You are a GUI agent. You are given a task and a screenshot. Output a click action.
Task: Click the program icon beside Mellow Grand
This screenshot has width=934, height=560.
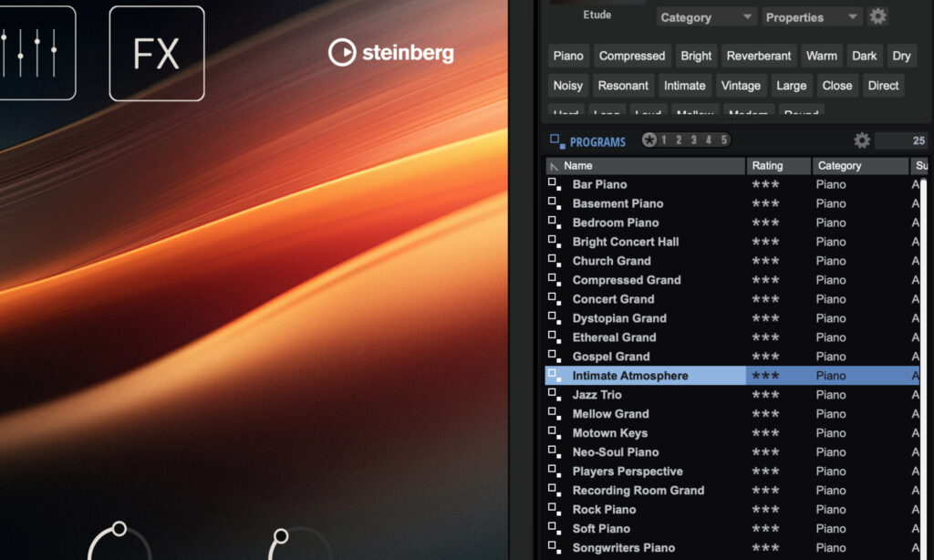coord(555,413)
